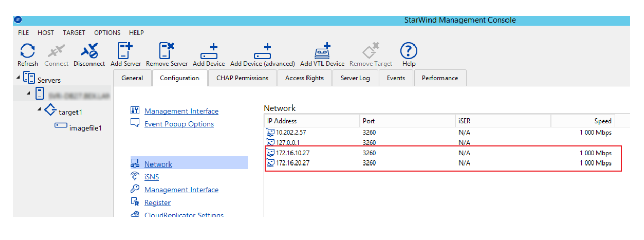Open the HELP menu
Screen dimensions: 644x240
pos(136,32)
